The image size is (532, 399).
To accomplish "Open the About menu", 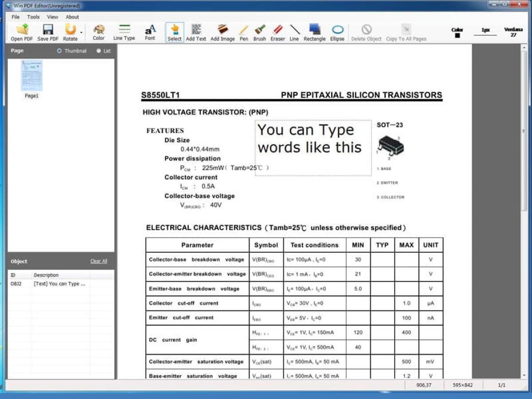I will click(x=72, y=17).
